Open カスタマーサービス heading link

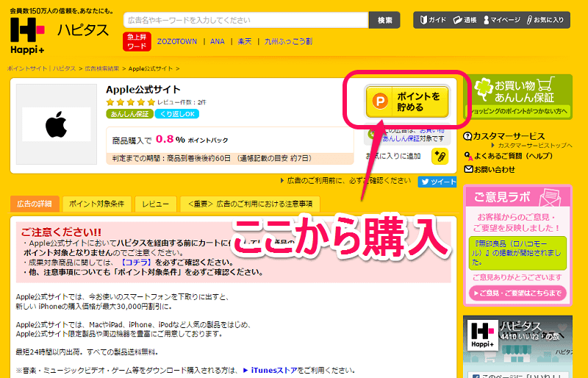point(504,136)
